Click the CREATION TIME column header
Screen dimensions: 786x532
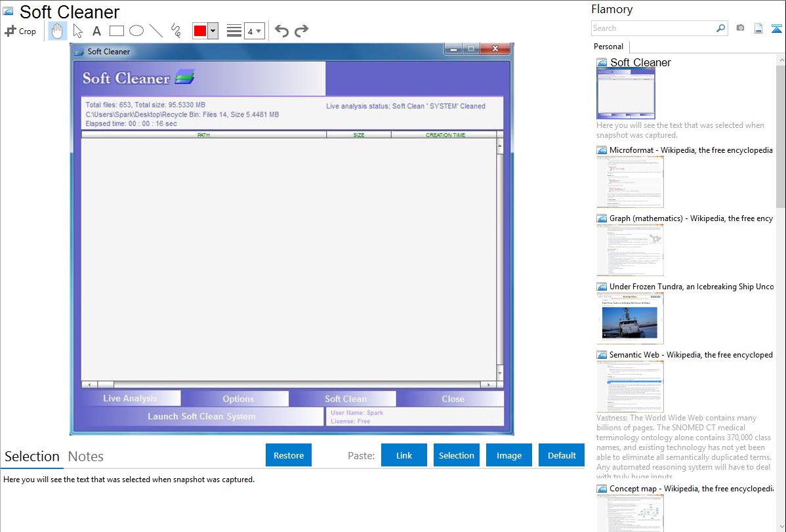click(x=445, y=135)
